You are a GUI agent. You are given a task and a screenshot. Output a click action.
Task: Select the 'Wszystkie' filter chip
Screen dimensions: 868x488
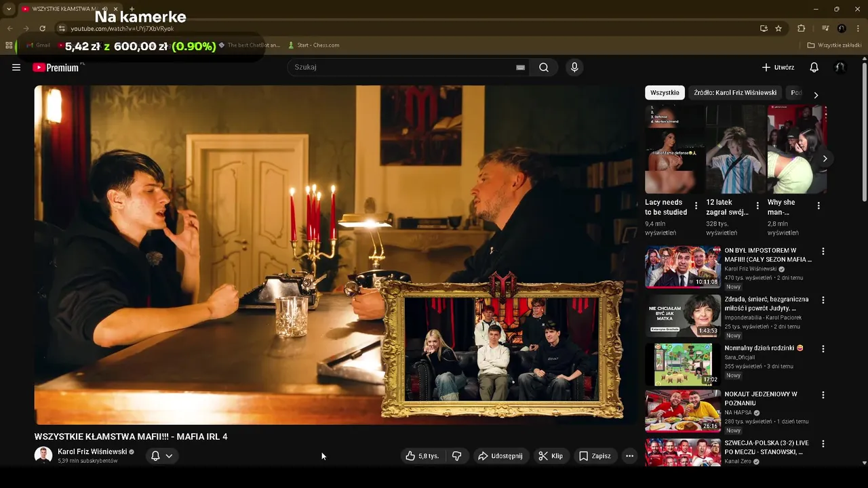pyautogui.click(x=665, y=93)
